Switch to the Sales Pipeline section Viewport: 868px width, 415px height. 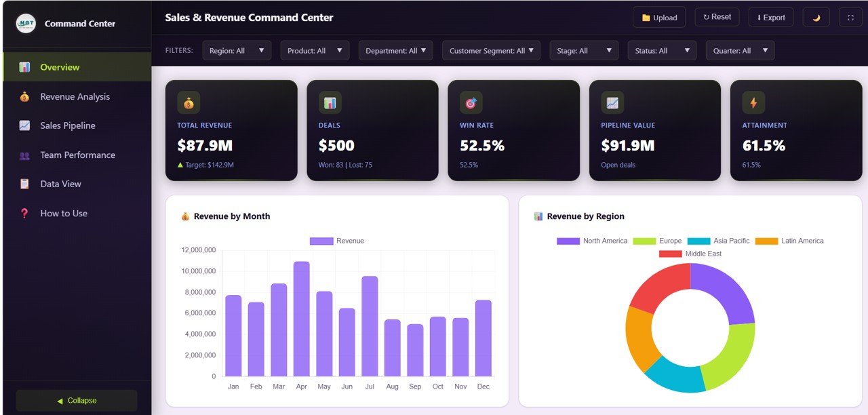pos(68,125)
